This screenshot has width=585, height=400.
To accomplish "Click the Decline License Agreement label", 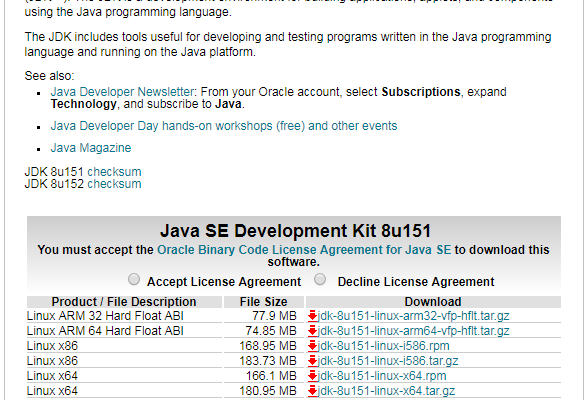I will [x=416, y=282].
